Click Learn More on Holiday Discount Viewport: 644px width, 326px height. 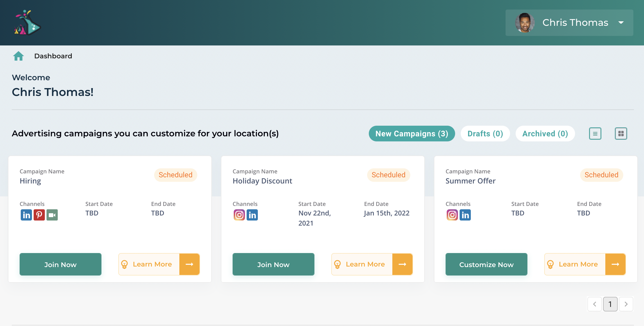(365, 264)
